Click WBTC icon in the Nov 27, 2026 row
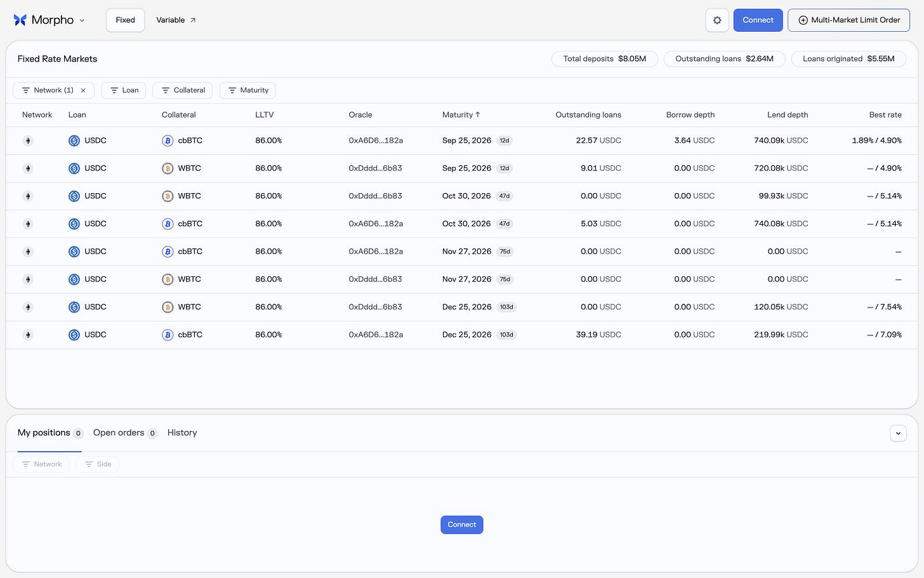Screen dimensions: 924x578 [168, 279]
